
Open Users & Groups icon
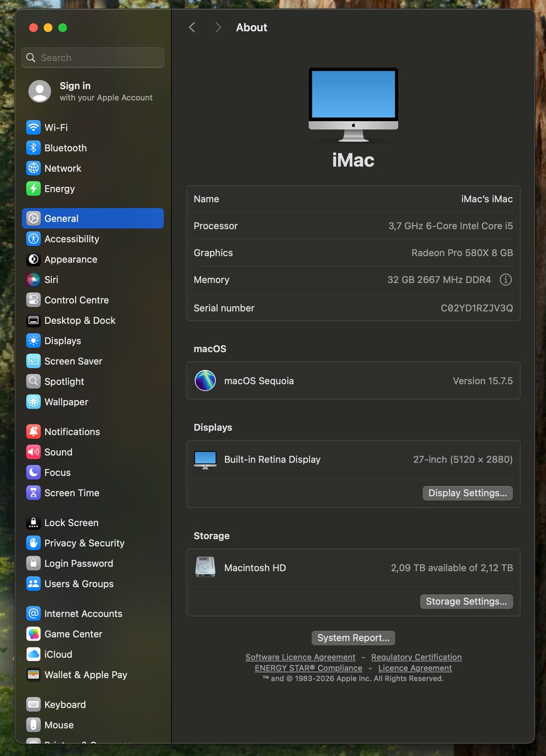tap(34, 584)
